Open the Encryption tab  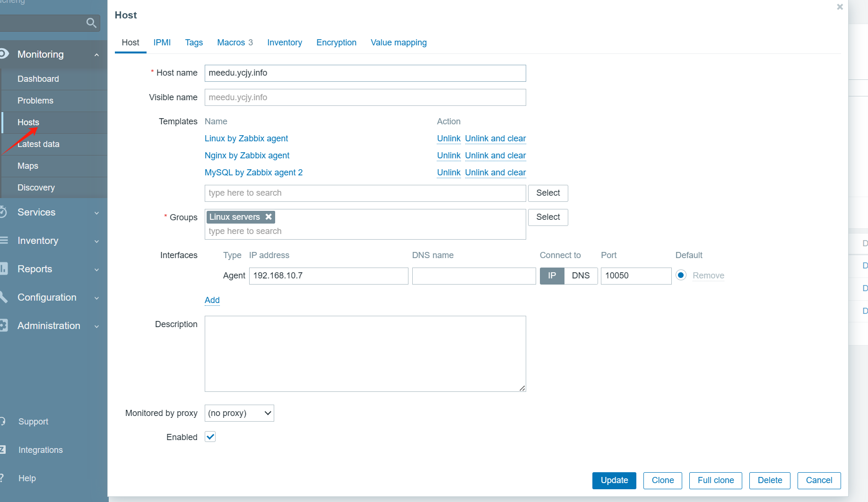(336, 43)
